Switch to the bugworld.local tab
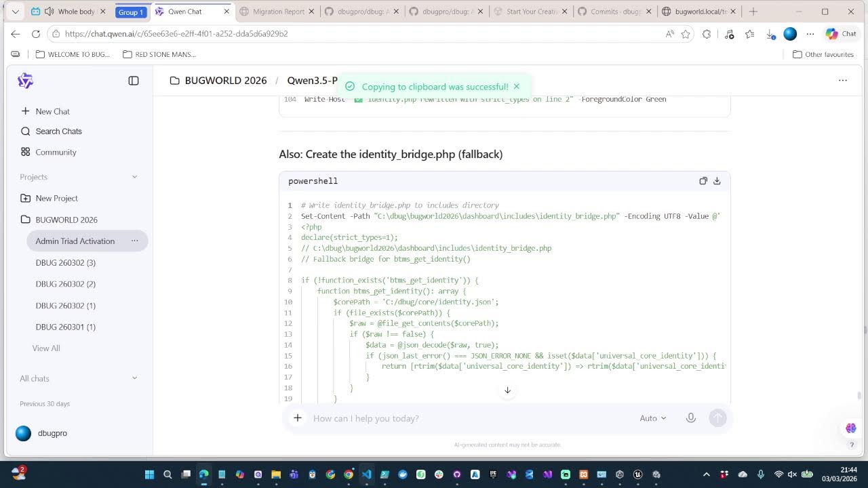This screenshot has height=488, width=868. (701, 12)
